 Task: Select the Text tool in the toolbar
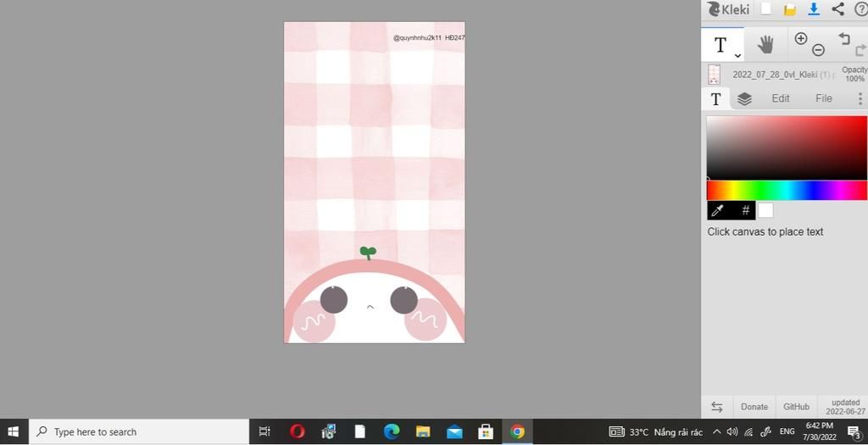tap(722, 45)
